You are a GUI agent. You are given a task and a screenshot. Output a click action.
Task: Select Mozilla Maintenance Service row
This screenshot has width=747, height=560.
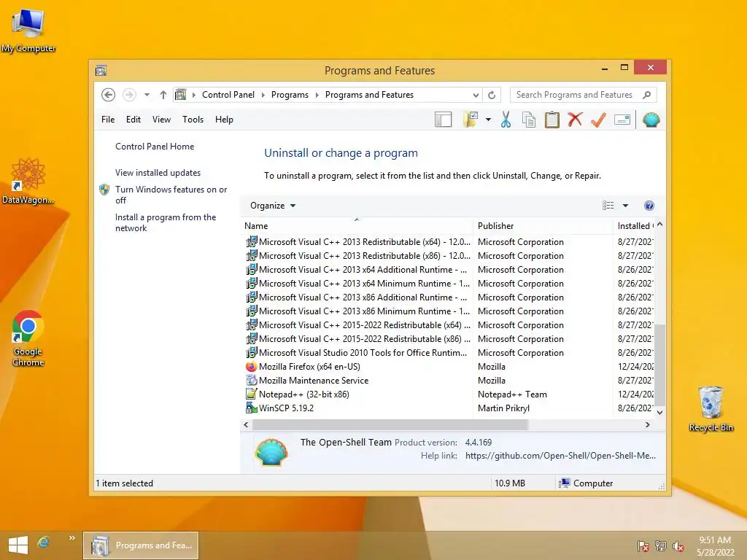point(448,381)
